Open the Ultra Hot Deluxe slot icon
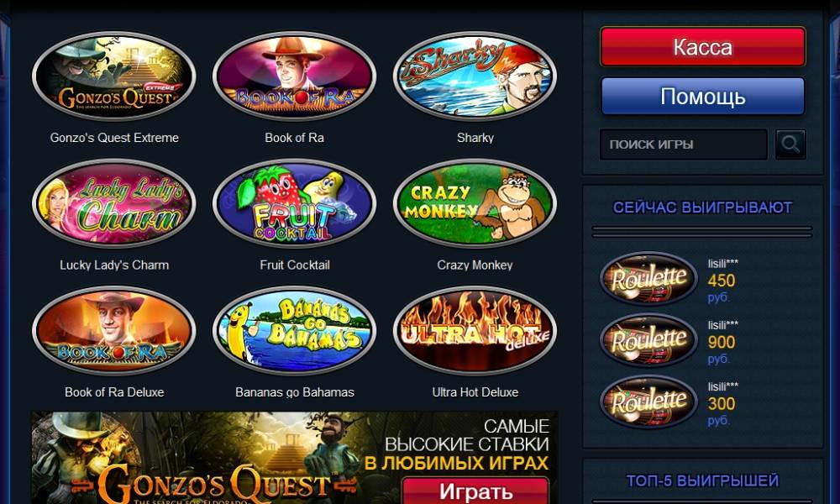 tap(475, 330)
